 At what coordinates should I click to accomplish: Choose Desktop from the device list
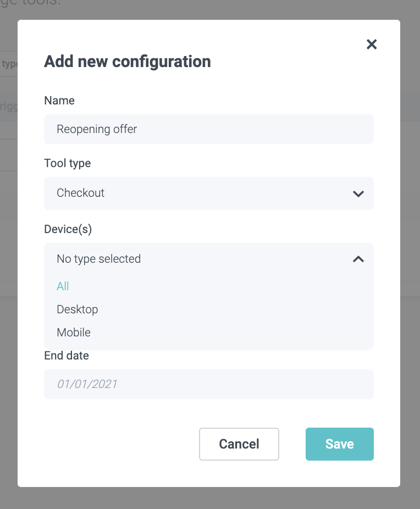tap(78, 309)
